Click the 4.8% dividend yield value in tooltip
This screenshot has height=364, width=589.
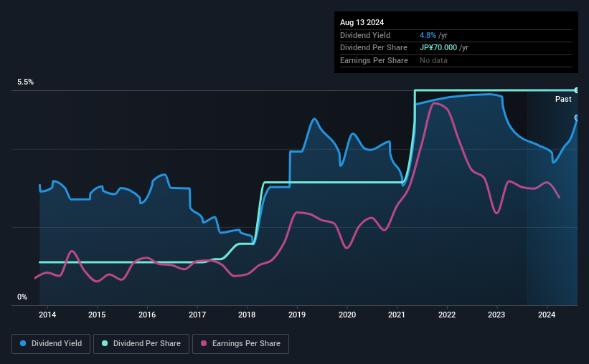coord(428,35)
